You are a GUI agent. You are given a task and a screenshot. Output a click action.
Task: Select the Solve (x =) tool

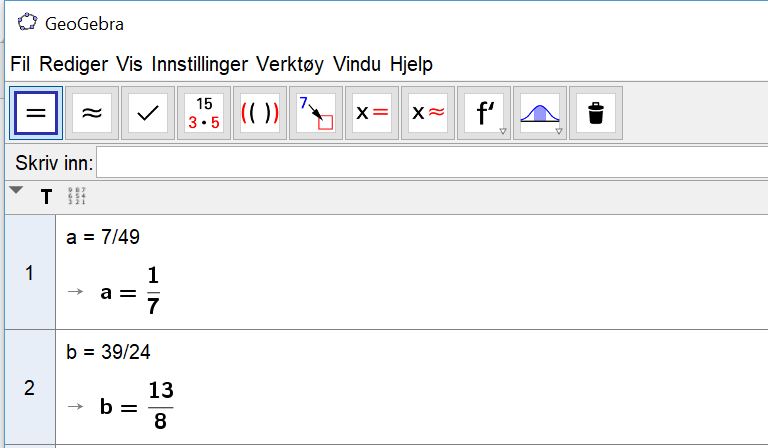point(372,113)
